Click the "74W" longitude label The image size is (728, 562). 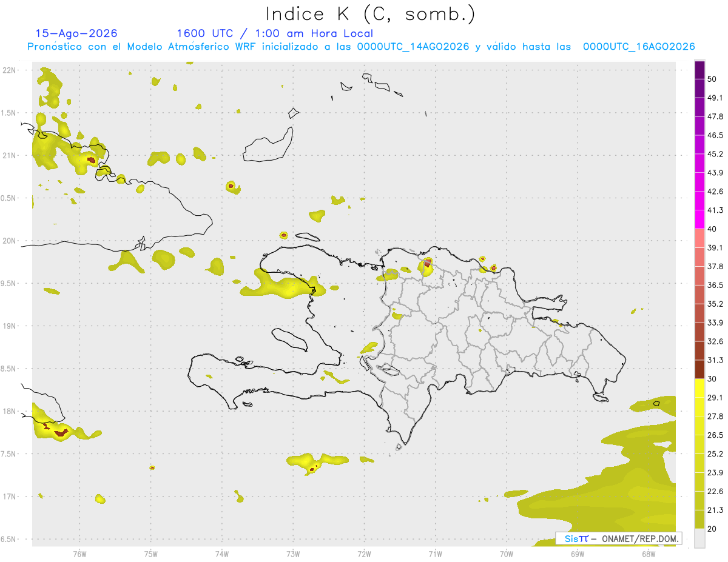tap(221, 554)
